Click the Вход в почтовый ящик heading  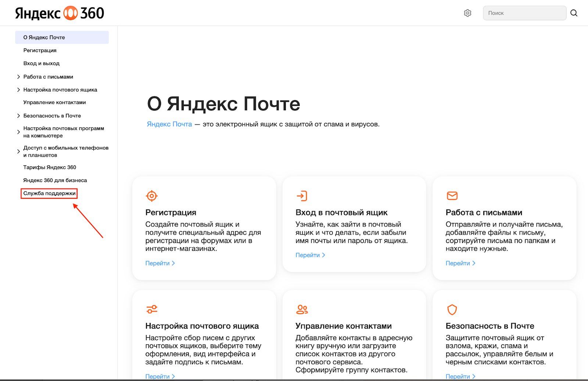point(341,213)
